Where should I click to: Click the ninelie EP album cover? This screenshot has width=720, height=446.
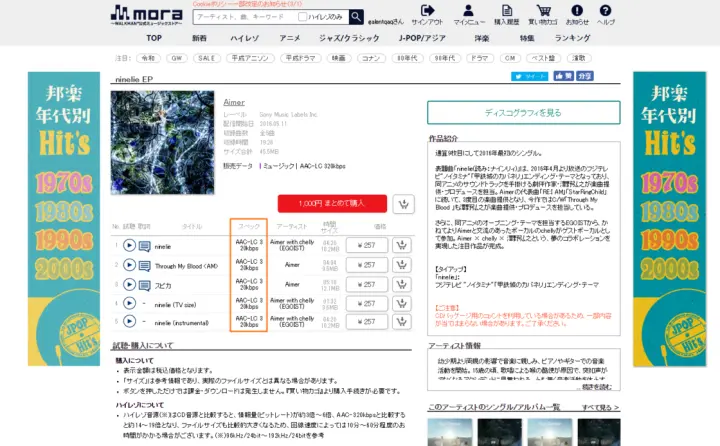click(162, 142)
